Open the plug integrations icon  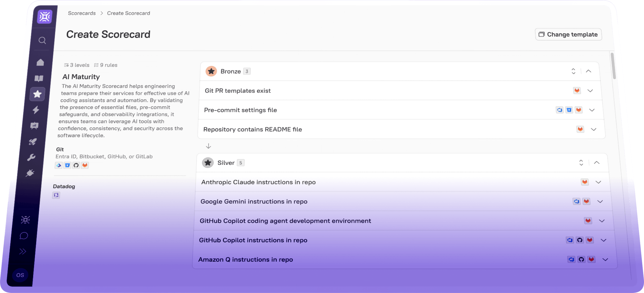coord(30,173)
